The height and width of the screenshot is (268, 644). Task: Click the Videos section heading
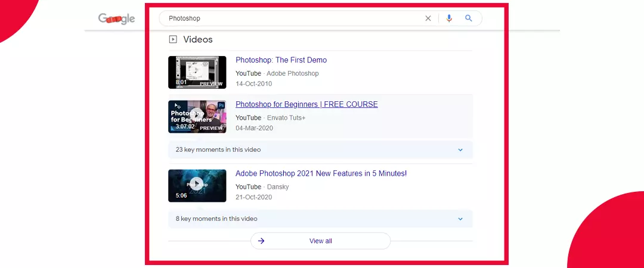point(198,39)
